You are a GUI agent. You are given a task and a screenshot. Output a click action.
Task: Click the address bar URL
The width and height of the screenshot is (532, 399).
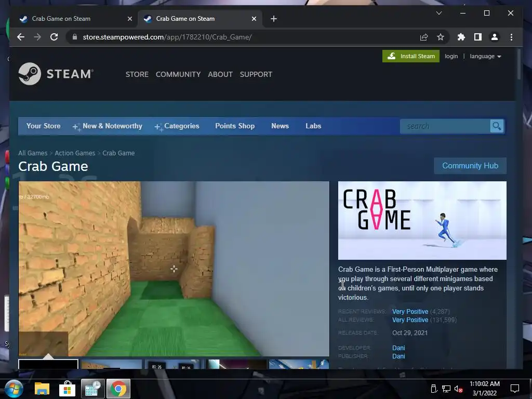point(167,37)
